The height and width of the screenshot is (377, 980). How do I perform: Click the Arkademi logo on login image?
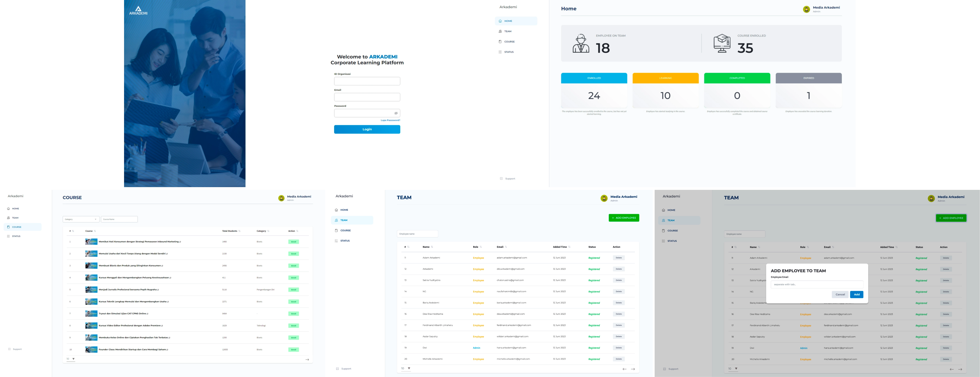click(138, 10)
